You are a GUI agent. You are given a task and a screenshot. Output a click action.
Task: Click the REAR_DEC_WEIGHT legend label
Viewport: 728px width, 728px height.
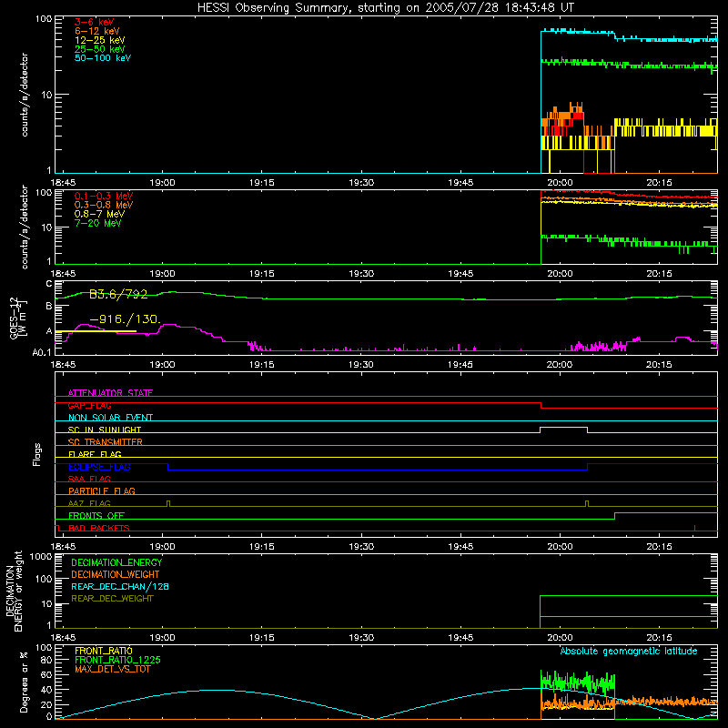coord(112,599)
